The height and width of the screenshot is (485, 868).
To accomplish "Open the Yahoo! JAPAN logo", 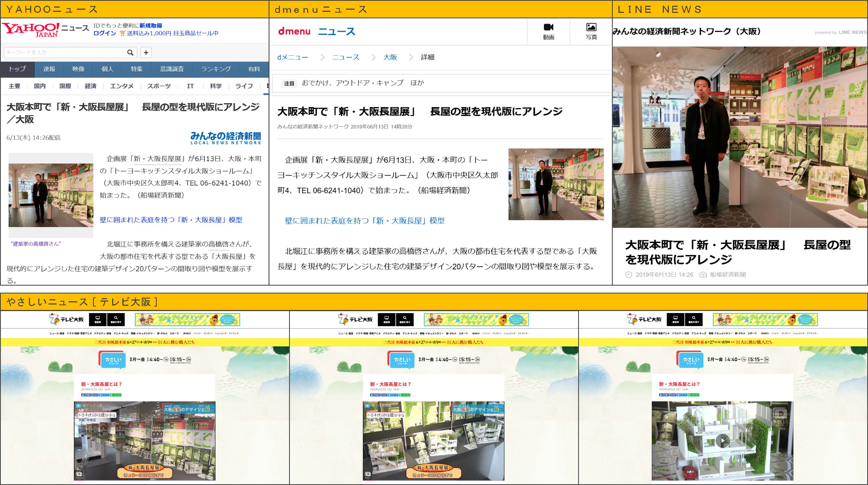I will click(31, 30).
